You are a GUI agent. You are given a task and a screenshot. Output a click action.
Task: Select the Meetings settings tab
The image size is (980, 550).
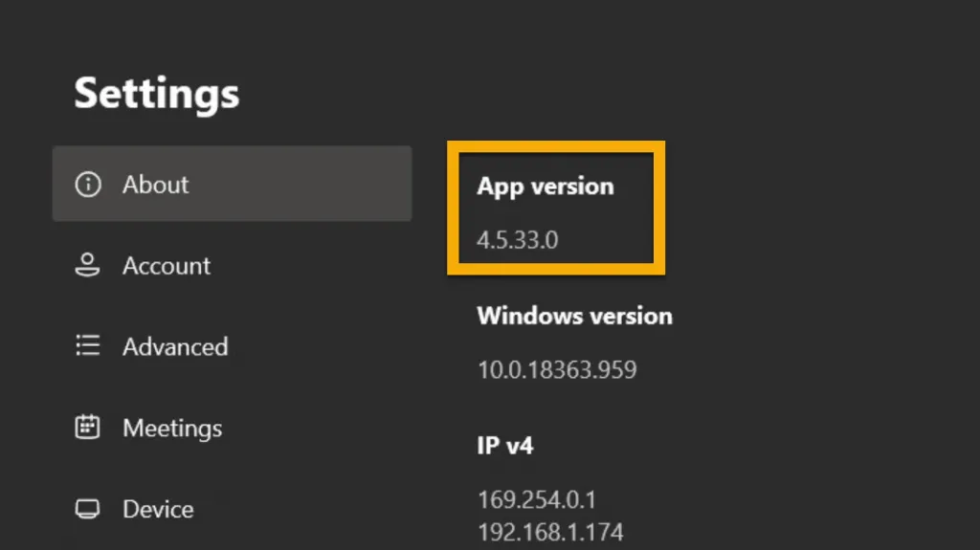[x=172, y=428]
